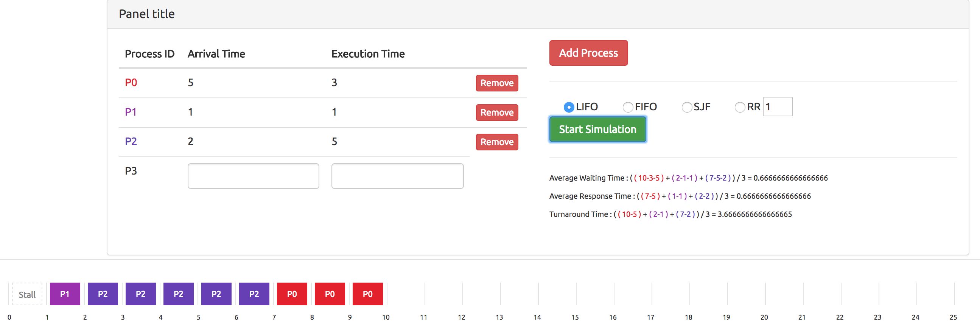Click the timeline tick label 25
The height and width of the screenshot is (334, 980).
[953, 317]
